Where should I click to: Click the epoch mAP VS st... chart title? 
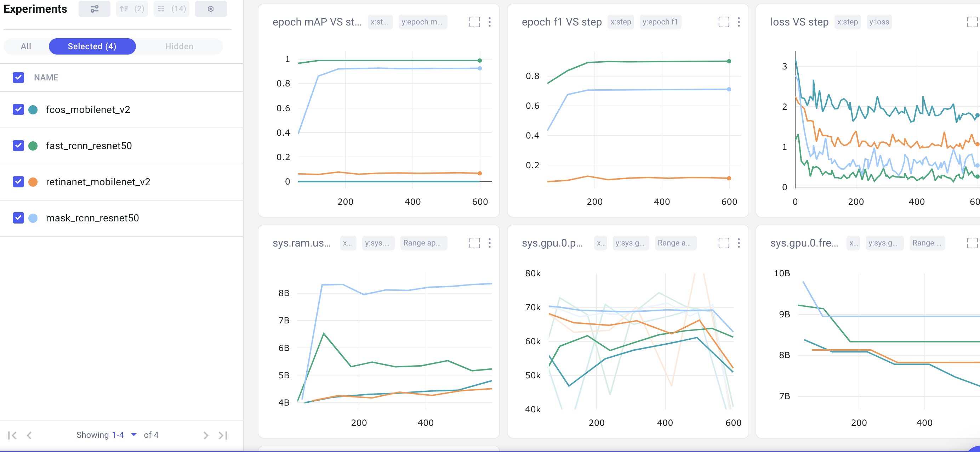click(317, 22)
